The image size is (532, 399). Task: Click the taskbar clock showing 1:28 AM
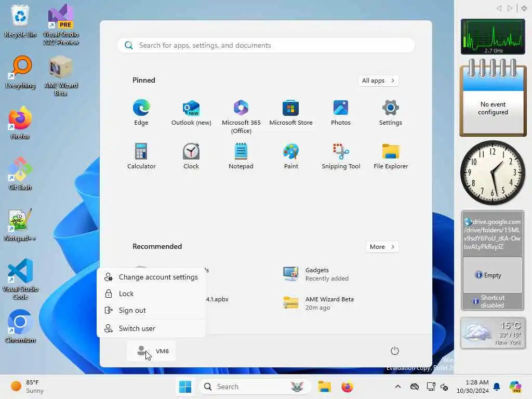click(x=472, y=387)
